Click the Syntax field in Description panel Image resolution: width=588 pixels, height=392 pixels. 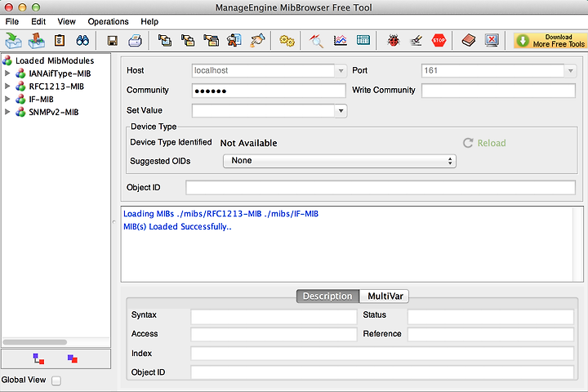(x=274, y=316)
